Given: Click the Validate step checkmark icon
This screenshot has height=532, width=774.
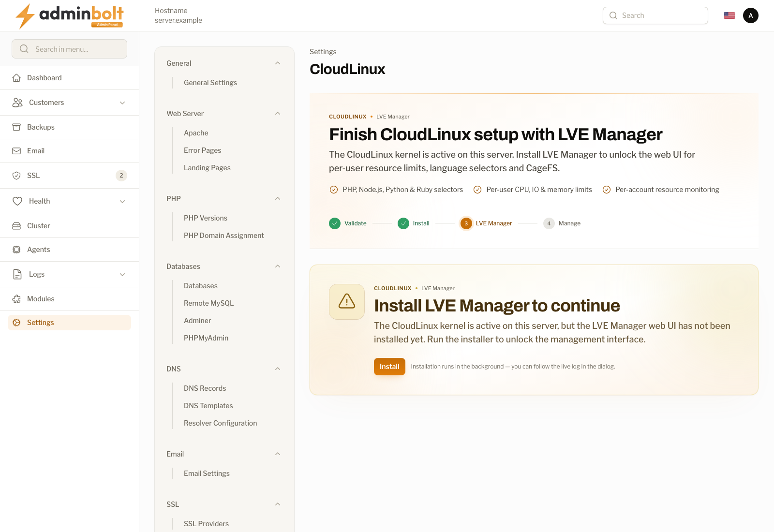Looking at the screenshot, I should [335, 223].
